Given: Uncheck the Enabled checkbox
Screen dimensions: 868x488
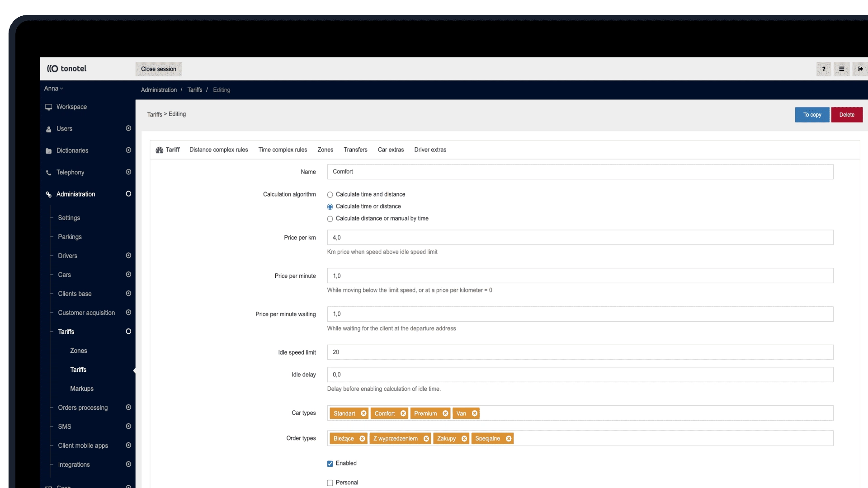Looking at the screenshot, I should point(330,464).
